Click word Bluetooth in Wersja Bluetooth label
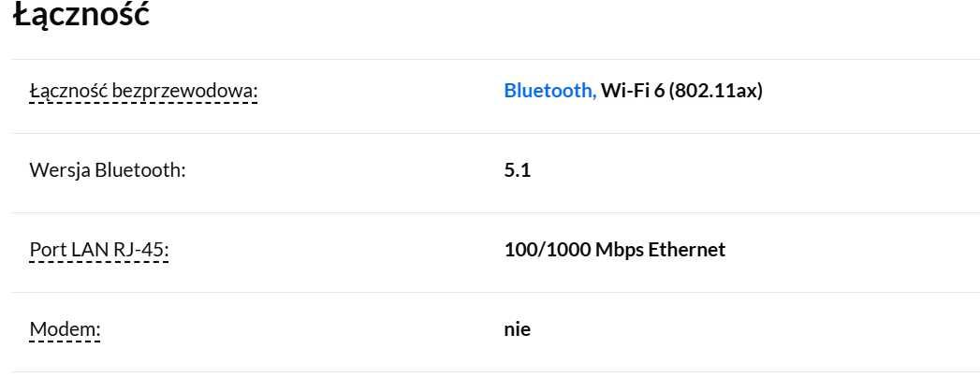Image resolution: width=980 pixels, height=378 pixels. pos(140,170)
